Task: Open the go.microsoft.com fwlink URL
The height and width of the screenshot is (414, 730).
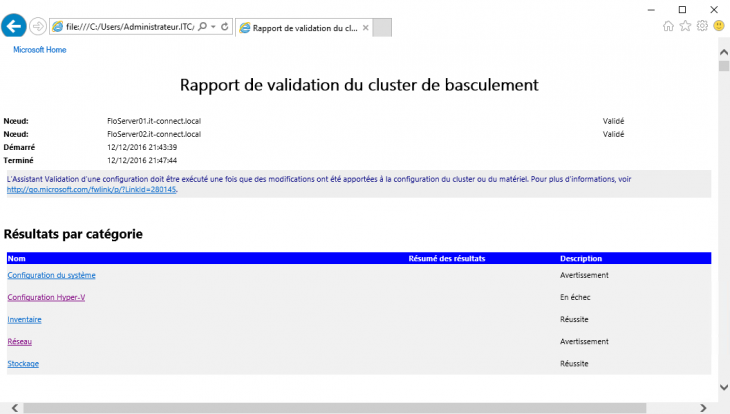Action: pos(91,190)
